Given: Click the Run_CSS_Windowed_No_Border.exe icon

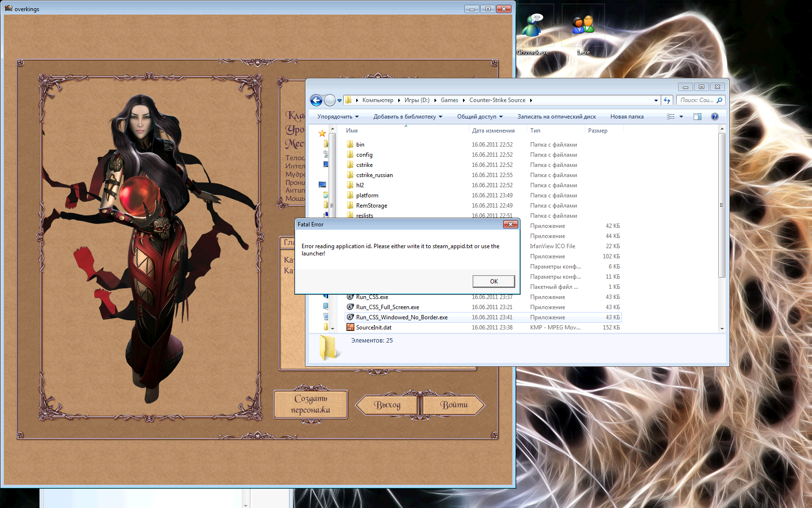Looking at the screenshot, I should tap(350, 317).
